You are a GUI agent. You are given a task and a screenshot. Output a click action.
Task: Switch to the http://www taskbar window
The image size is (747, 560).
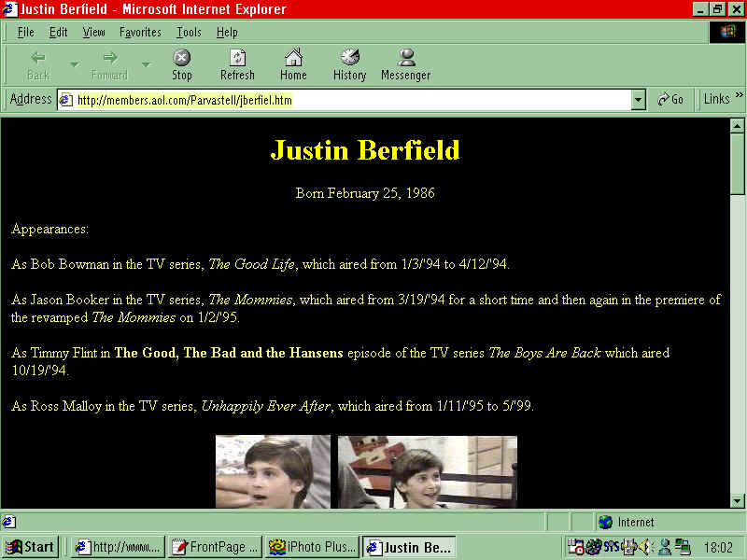tap(119, 547)
